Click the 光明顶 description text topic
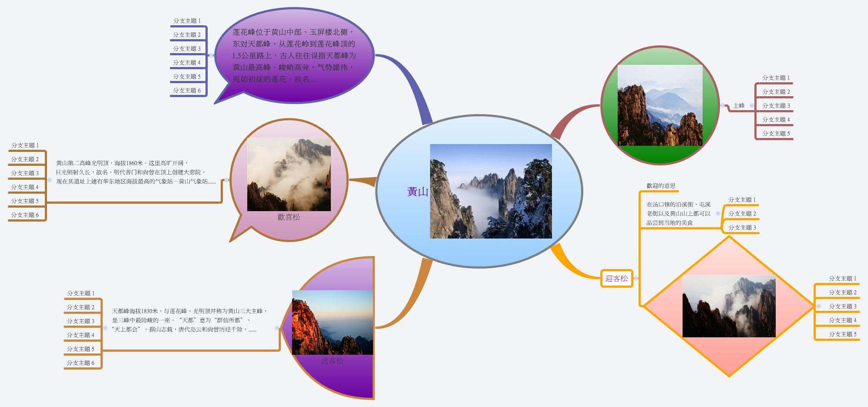Viewport: 868px width, 407px height. point(136,172)
